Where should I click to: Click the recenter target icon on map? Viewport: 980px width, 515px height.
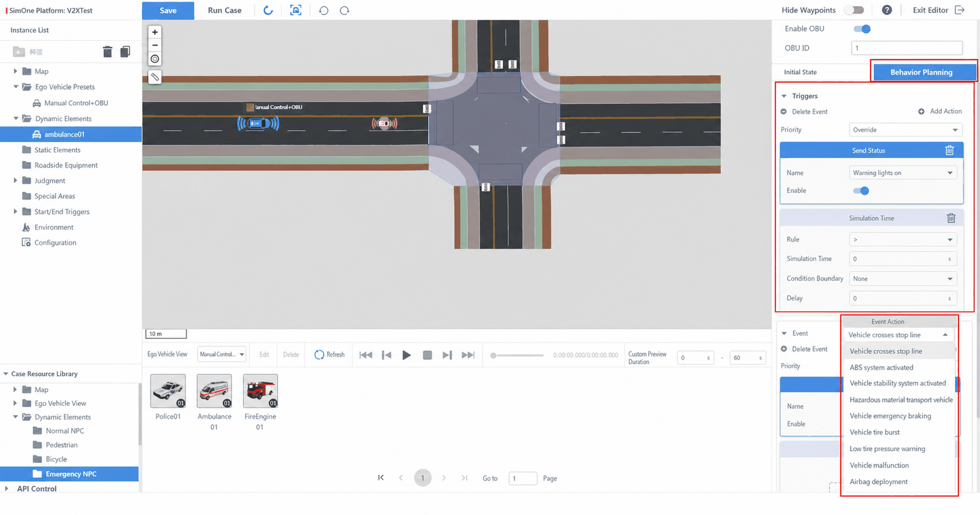155,59
